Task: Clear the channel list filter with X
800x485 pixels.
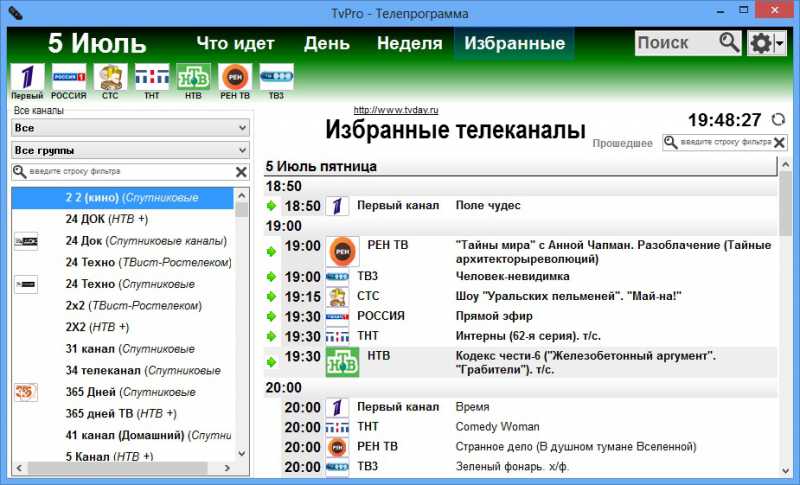Action: pyautogui.click(x=241, y=172)
